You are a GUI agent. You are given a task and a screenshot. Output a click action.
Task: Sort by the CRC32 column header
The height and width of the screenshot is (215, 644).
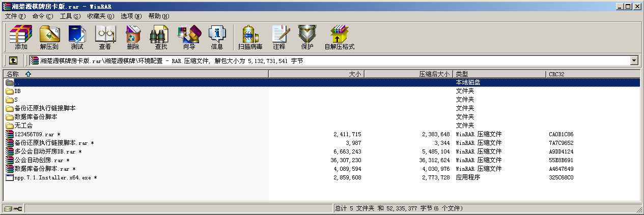593,74
